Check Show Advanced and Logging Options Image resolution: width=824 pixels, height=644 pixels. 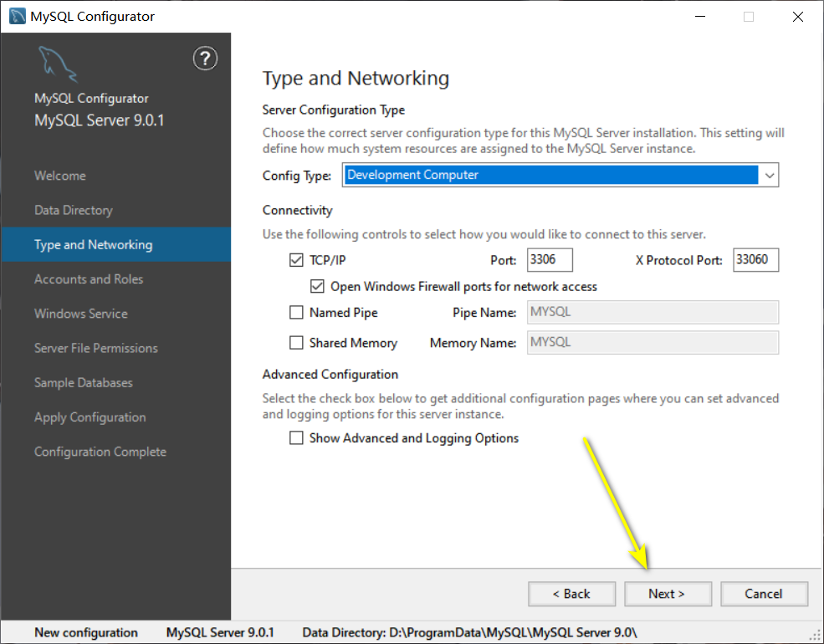[x=296, y=438]
